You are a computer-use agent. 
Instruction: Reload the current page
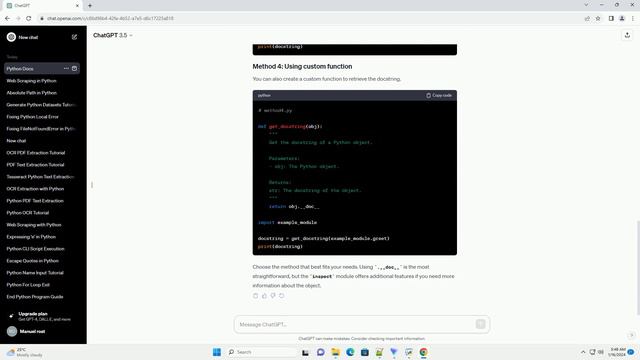pos(29,18)
